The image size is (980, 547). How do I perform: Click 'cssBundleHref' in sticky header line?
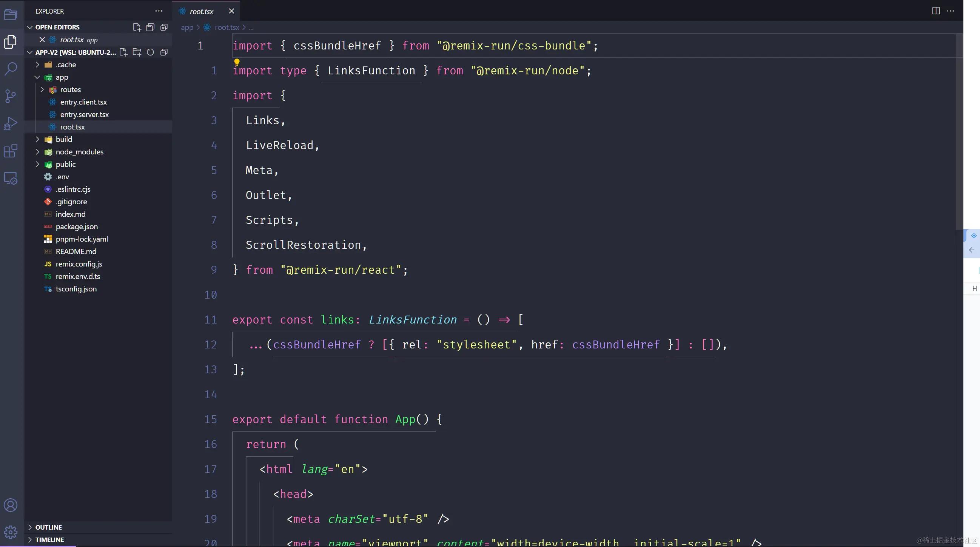point(337,46)
